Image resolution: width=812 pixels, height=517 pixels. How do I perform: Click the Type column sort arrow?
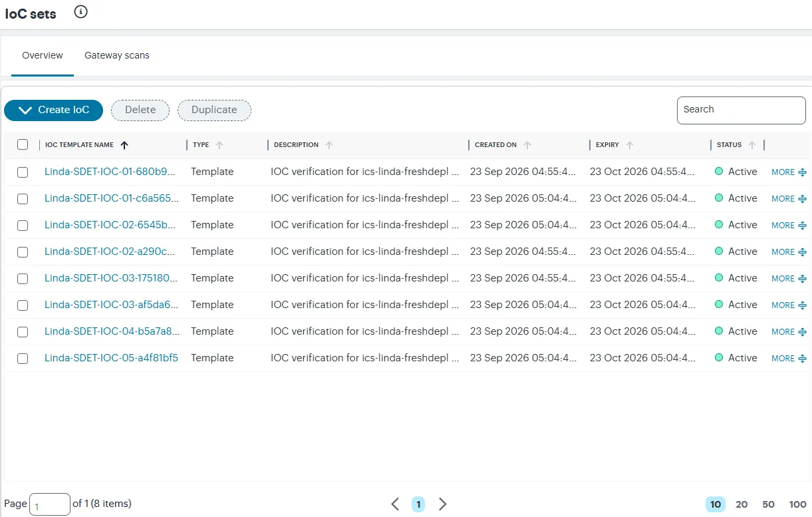[x=219, y=145]
